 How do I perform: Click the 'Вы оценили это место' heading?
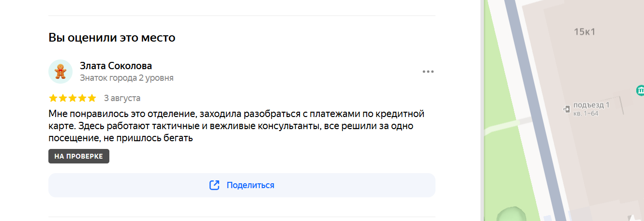[112, 38]
